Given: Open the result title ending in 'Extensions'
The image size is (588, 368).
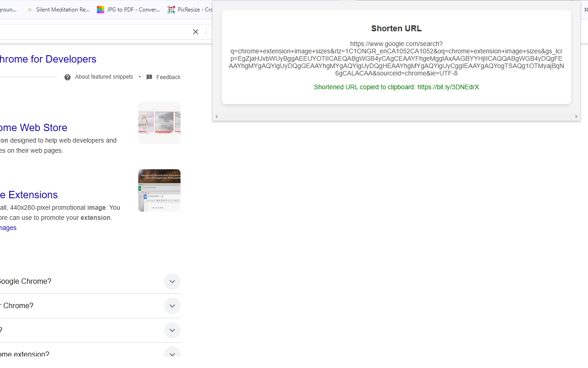Looking at the screenshot, I should pos(29,195).
